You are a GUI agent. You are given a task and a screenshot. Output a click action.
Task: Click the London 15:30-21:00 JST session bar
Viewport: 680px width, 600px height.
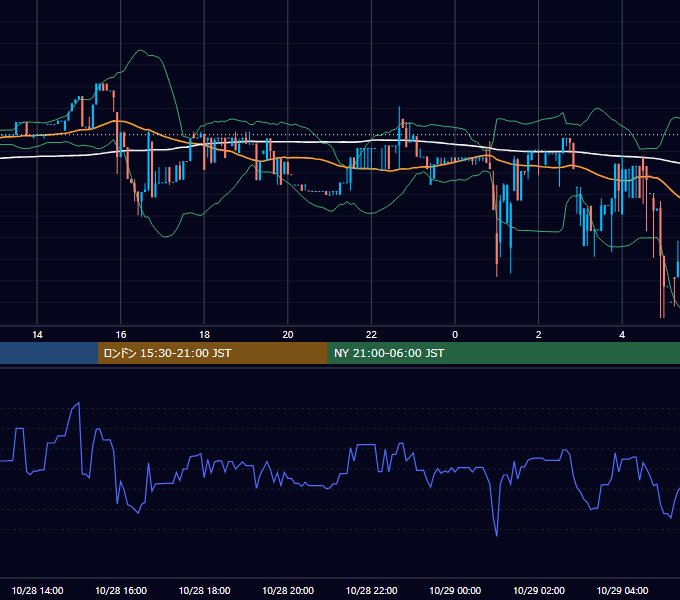click(212, 353)
